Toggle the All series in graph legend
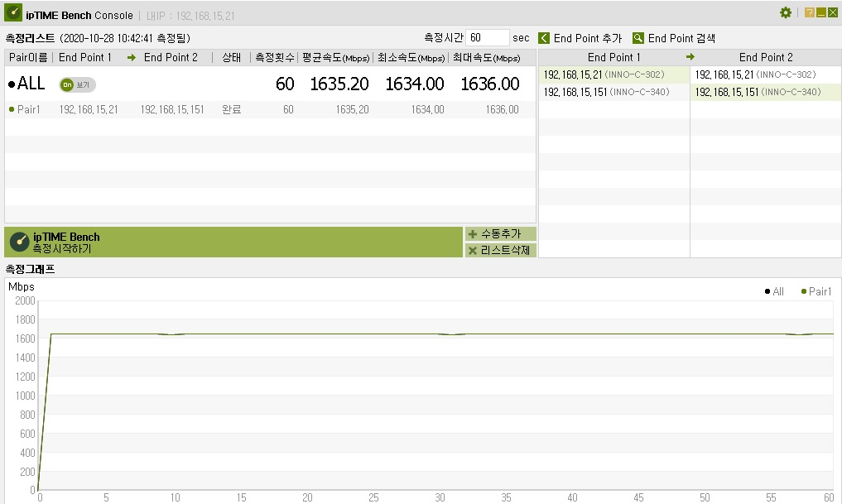The height and width of the screenshot is (504, 842). (x=774, y=291)
